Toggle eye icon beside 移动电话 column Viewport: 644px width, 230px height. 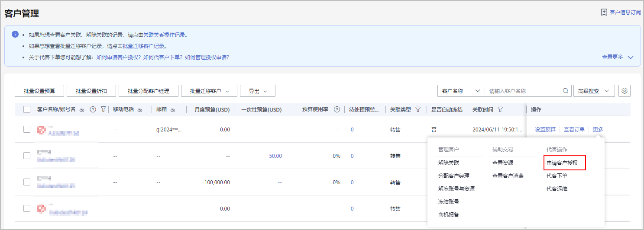[140, 110]
